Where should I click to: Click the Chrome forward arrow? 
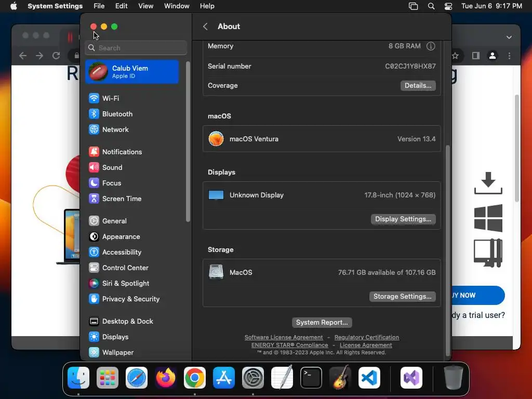click(39, 56)
